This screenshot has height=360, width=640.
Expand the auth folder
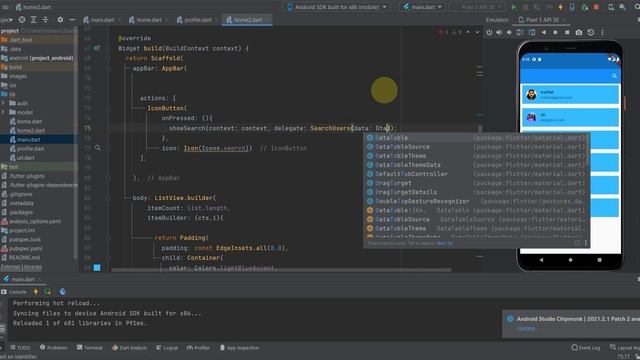click(x=3, y=103)
